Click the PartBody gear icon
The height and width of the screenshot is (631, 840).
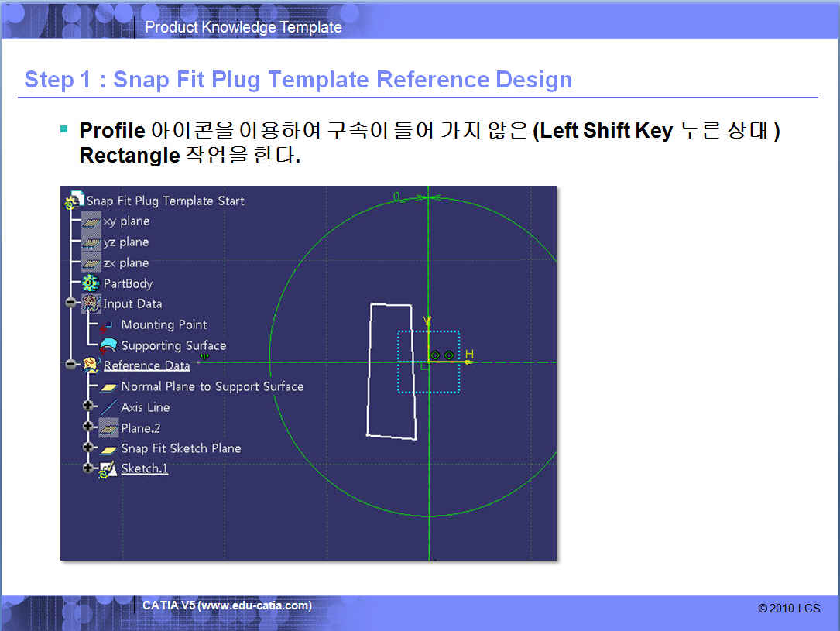click(x=91, y=283)
